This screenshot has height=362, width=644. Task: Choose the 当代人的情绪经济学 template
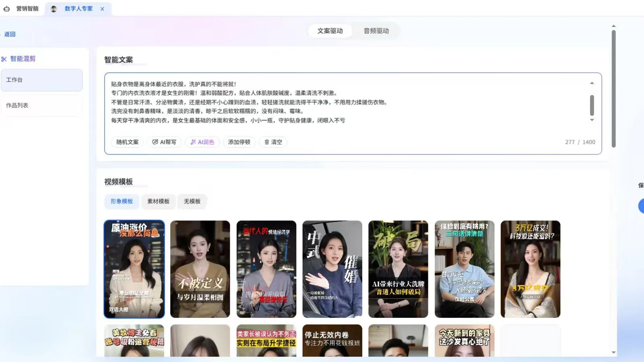[266, 269]
